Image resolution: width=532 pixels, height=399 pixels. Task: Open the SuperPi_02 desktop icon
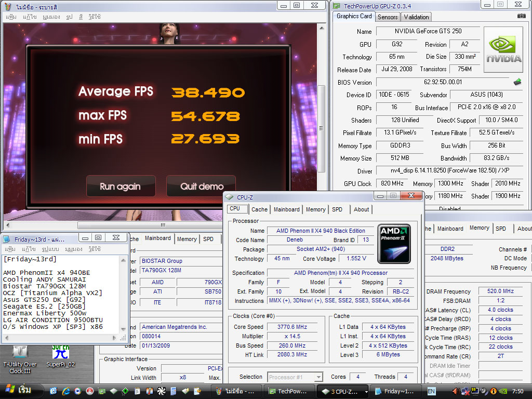point(60,356)
